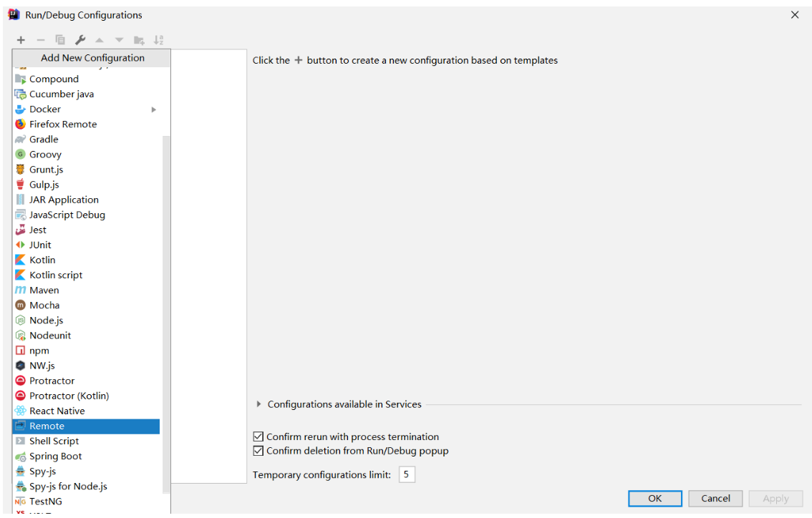
Task: Click the Grunt.js icon
Action: point(20,170)
